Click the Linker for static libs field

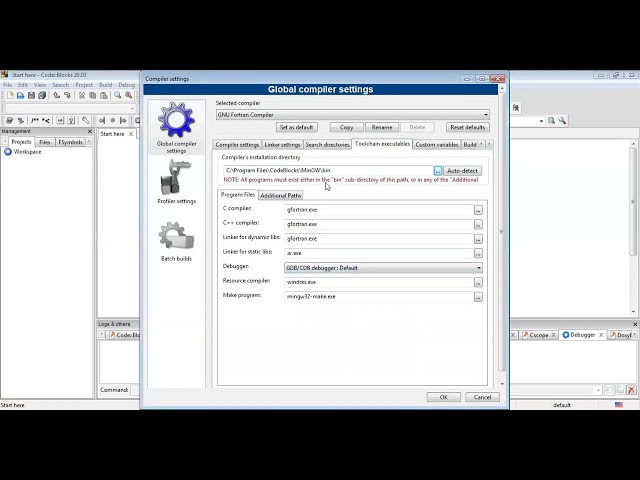pos(378,253)
